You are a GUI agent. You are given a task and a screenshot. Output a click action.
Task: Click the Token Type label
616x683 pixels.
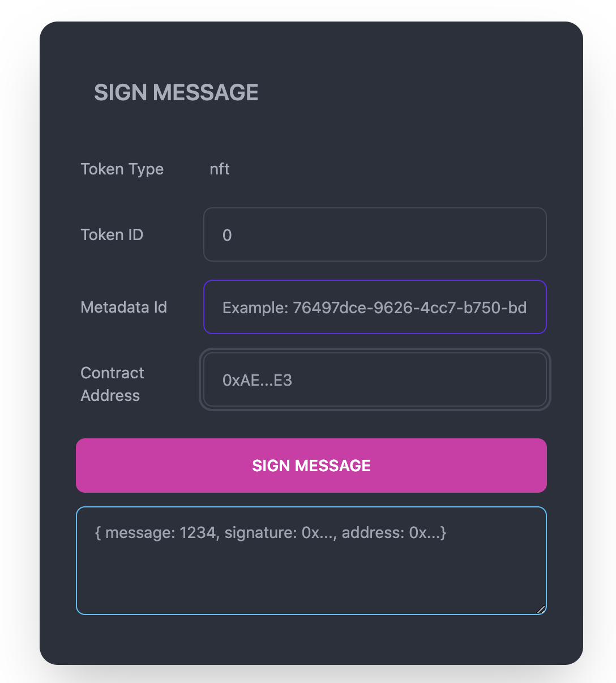click(122, 169)
